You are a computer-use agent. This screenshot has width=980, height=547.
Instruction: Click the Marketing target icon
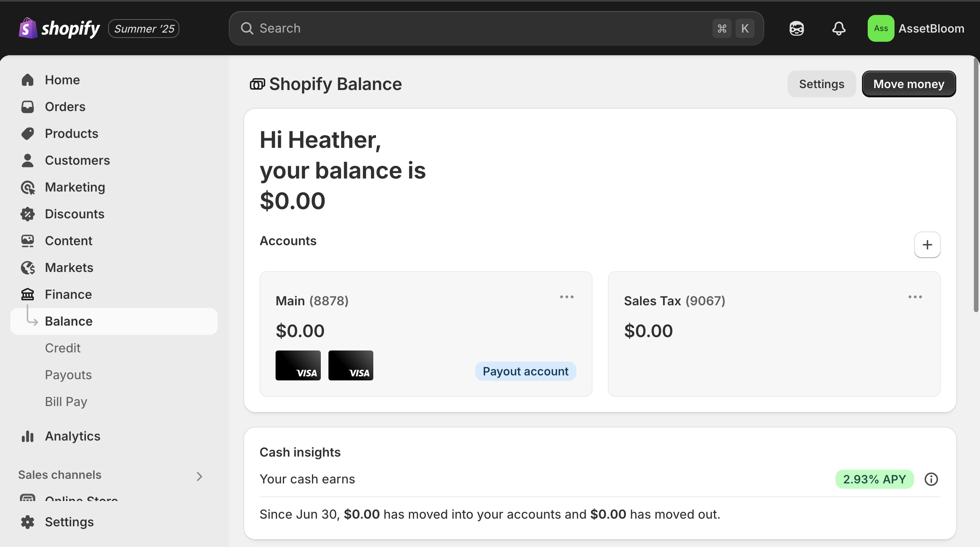[28, 187]
